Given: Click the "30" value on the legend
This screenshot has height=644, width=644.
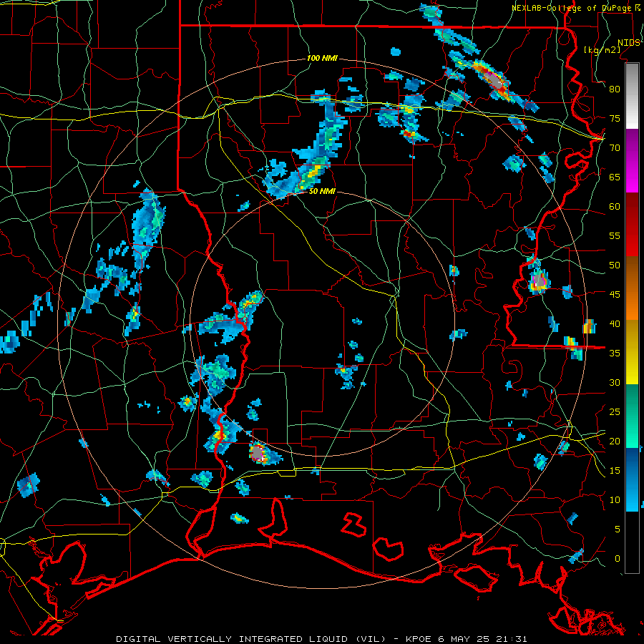Looking at the screenshot, I should click(x=615, y=383).
